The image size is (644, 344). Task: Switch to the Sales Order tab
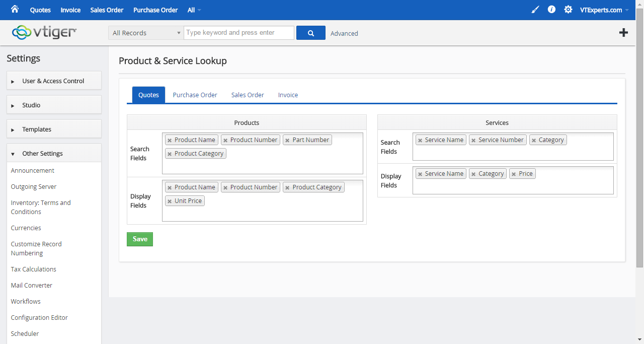coord(248,95)
